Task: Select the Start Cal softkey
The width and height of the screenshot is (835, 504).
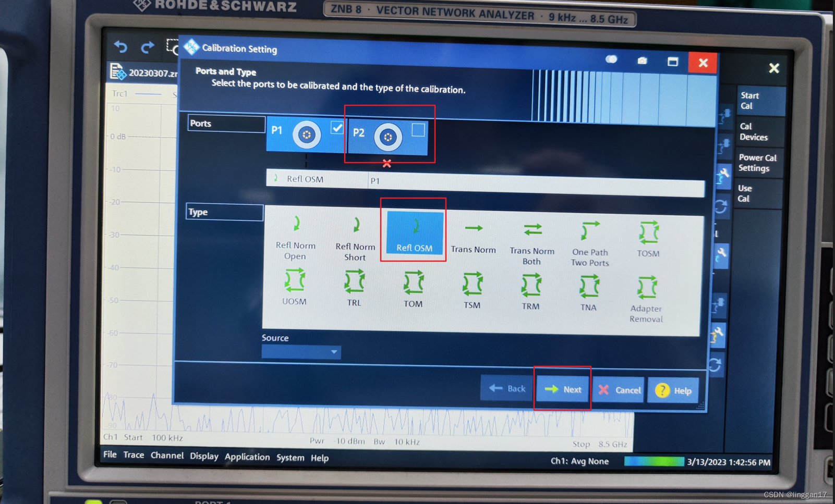Action: click(x=760, y=101)
